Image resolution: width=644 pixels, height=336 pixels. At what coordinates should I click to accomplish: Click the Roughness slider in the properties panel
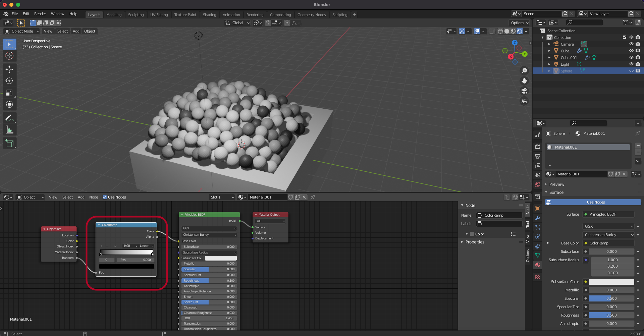611,315
